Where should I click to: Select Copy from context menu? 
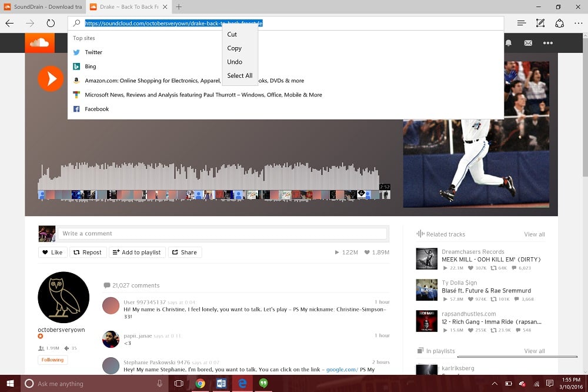pyautogui.click(x=240, y=48)
